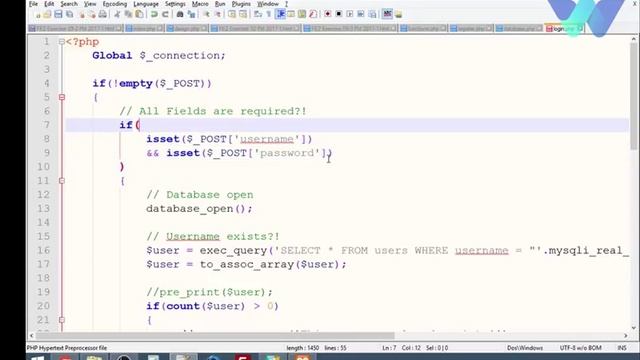The height and width of the screenshot is (360, 640).
Task: Click the Print toolbar icon
Action: (103, 14)
